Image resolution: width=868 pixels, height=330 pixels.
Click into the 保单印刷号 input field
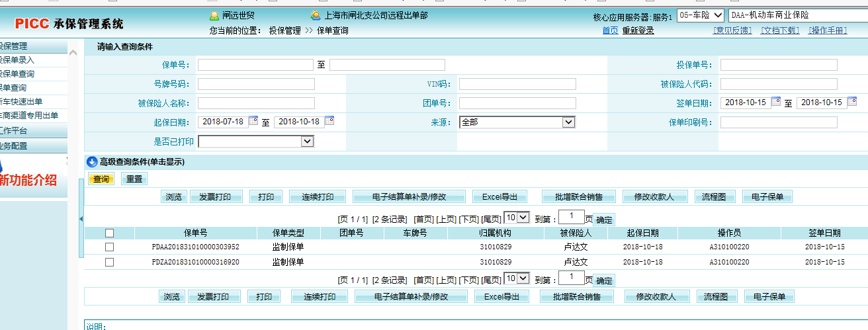click(x=779, y=122)
